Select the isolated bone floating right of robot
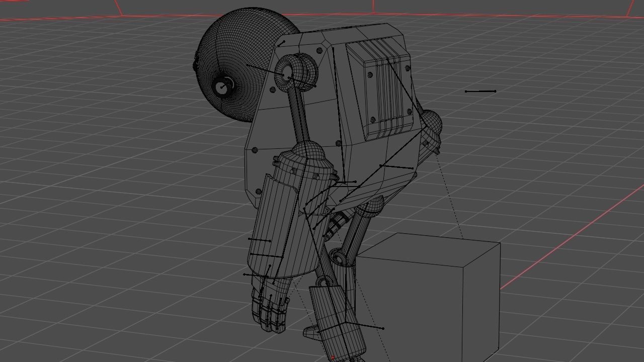 click(x=480, y=91)
